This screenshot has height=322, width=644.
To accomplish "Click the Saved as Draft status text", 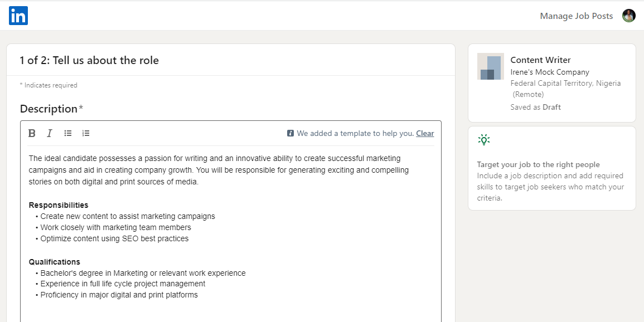I will coord(535,107).
